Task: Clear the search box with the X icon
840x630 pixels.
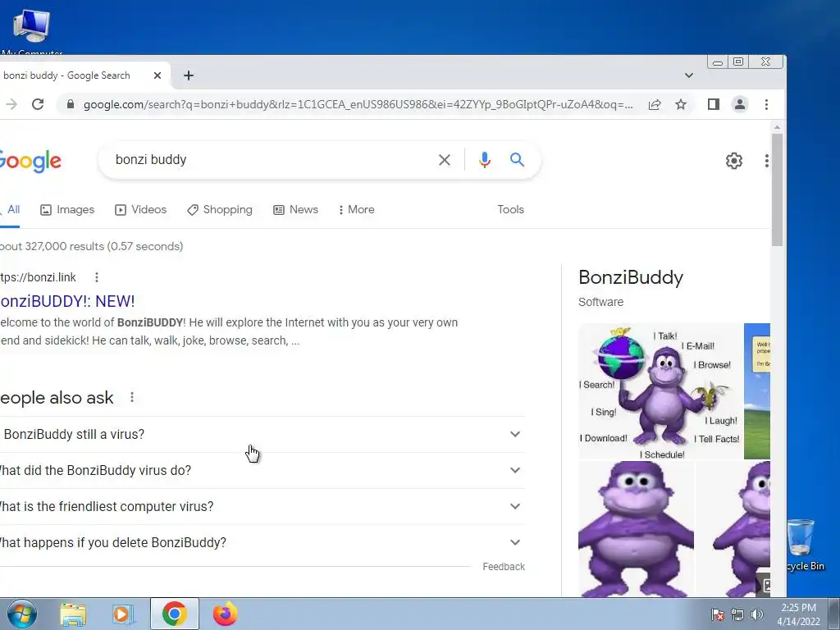Action: 444,160
